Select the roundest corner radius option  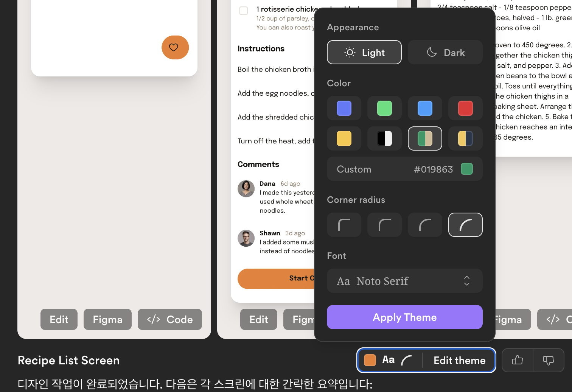465,225
